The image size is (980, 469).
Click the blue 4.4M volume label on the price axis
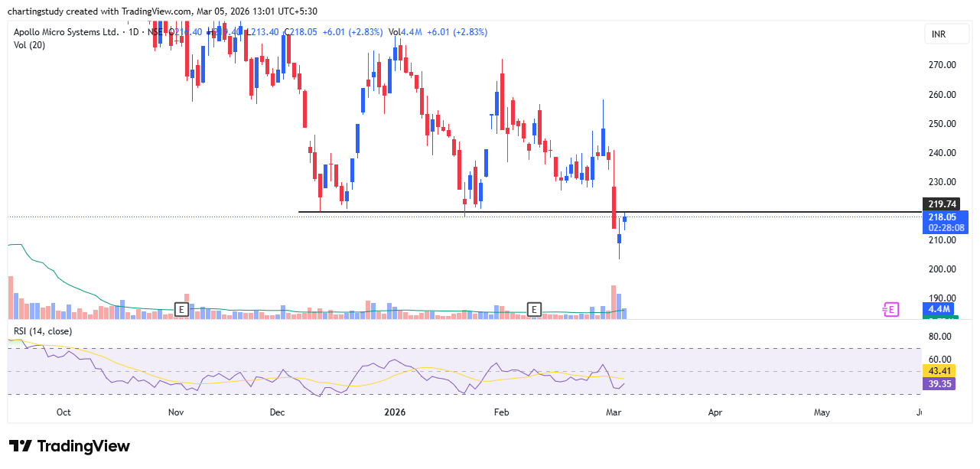938,309
